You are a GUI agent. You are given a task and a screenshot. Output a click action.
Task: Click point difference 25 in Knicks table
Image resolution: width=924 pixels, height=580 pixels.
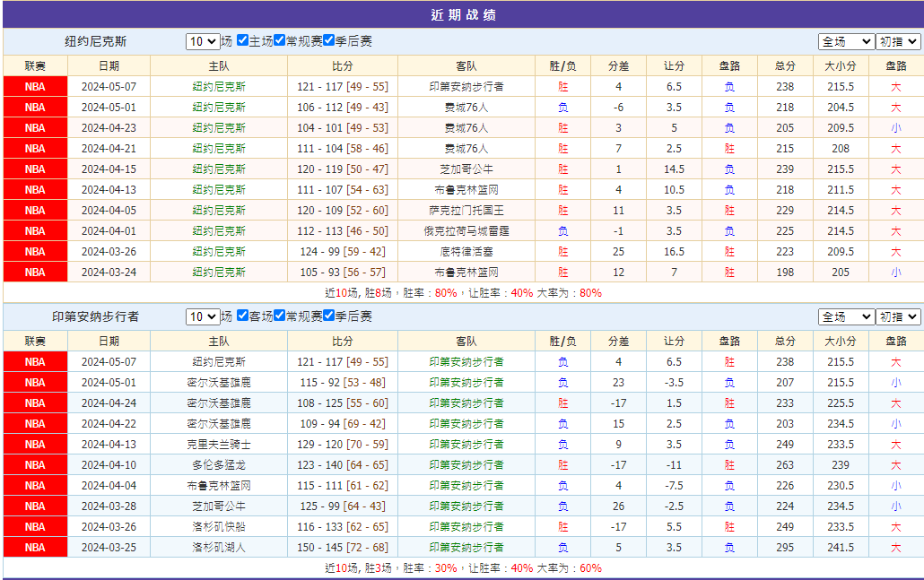[618, 251]
